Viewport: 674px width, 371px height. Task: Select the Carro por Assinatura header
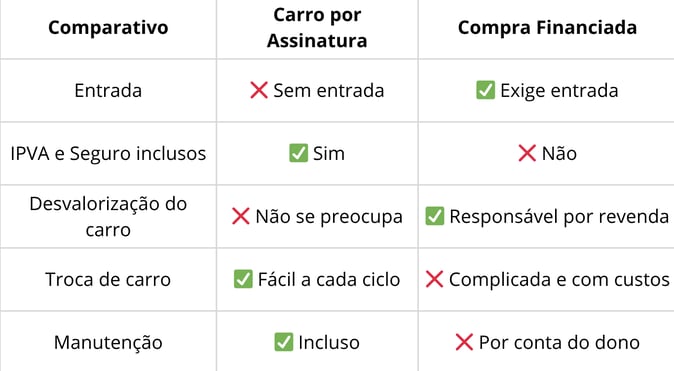[x=317, y=28]
